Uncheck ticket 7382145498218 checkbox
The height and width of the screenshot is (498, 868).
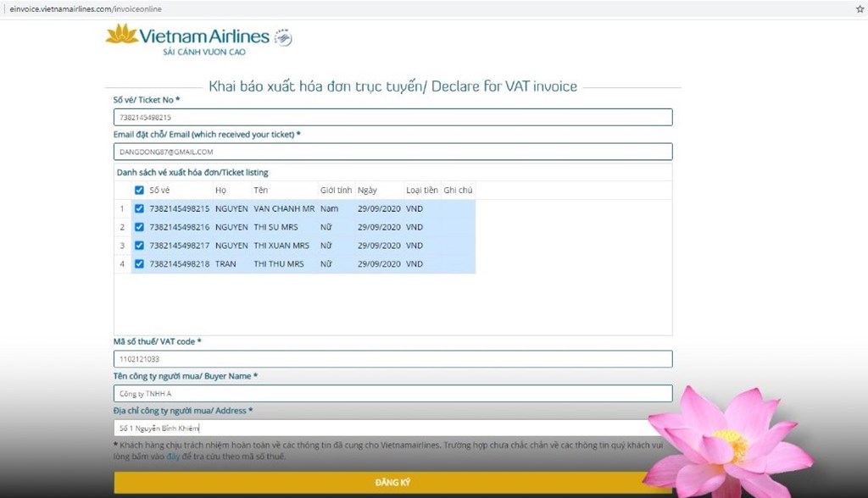tap(139, 264)
